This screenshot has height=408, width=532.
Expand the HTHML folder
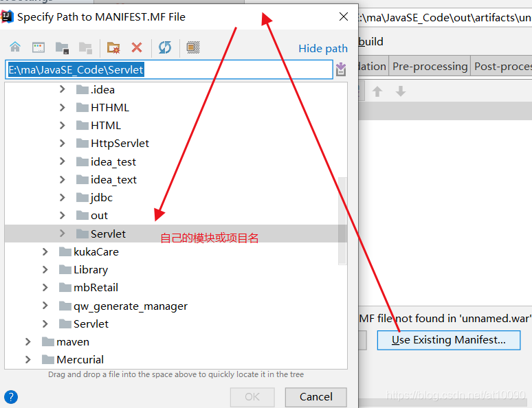coord(62,107)
